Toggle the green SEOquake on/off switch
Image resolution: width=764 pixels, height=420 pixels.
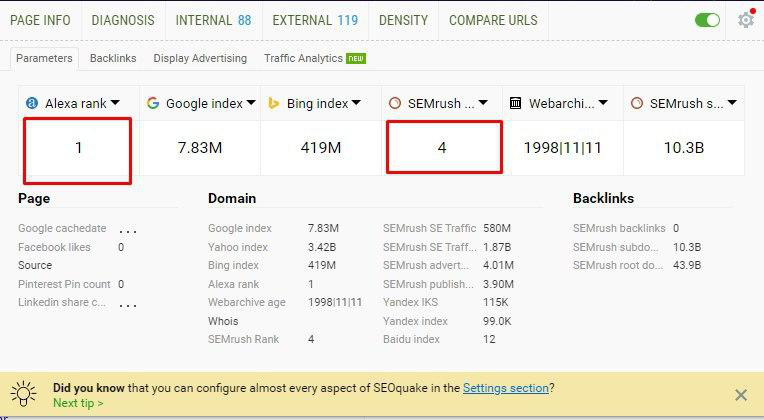(707, 20)
